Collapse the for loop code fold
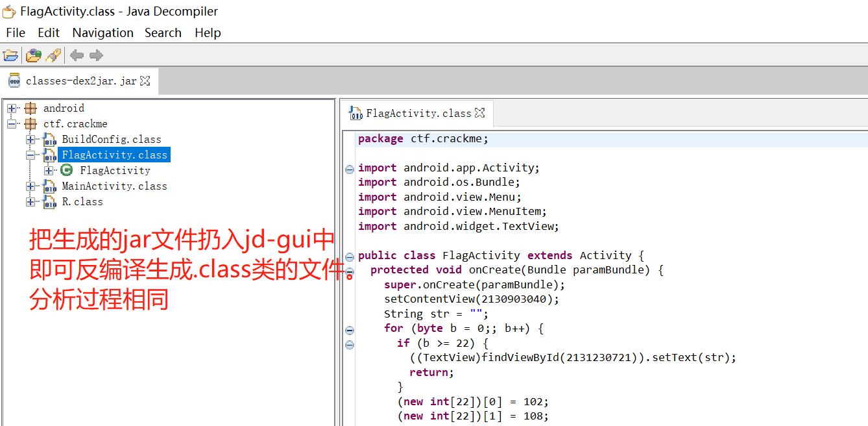The height and width of the screenshot is (426, 868). click(350, 330)
